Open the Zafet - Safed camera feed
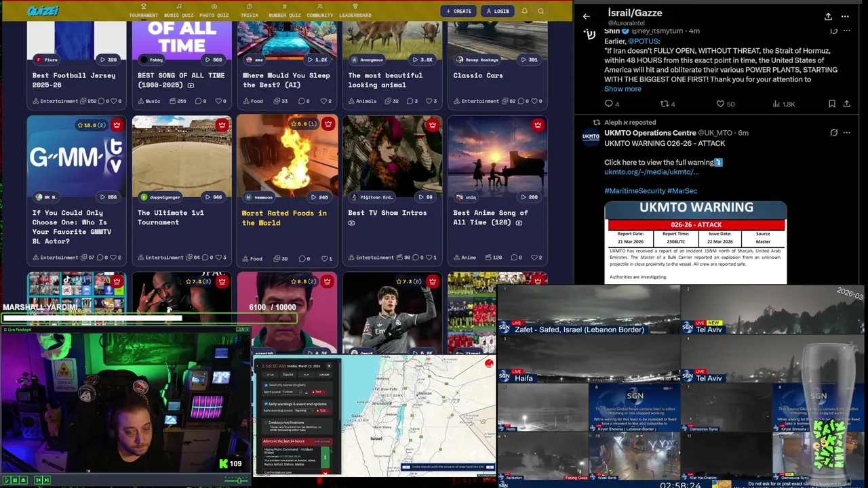The image size is (868, 488). coord(589,310)
